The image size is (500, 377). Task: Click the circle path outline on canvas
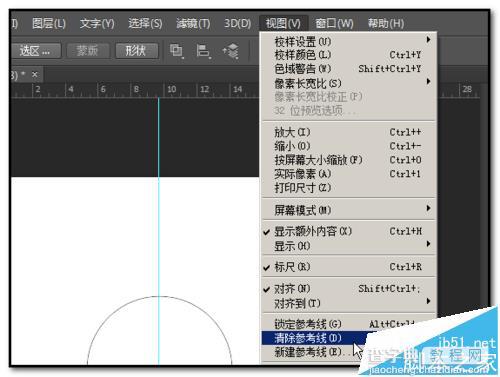[x=159, y=297]
